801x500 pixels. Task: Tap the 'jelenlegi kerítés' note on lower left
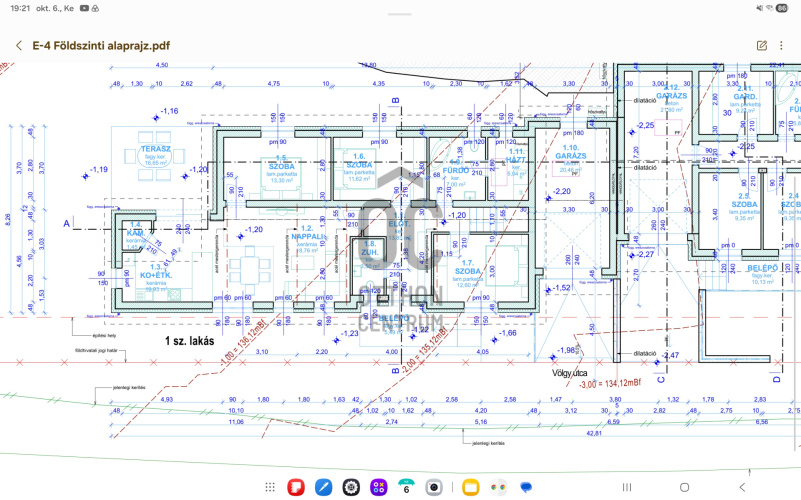[129, 388]
